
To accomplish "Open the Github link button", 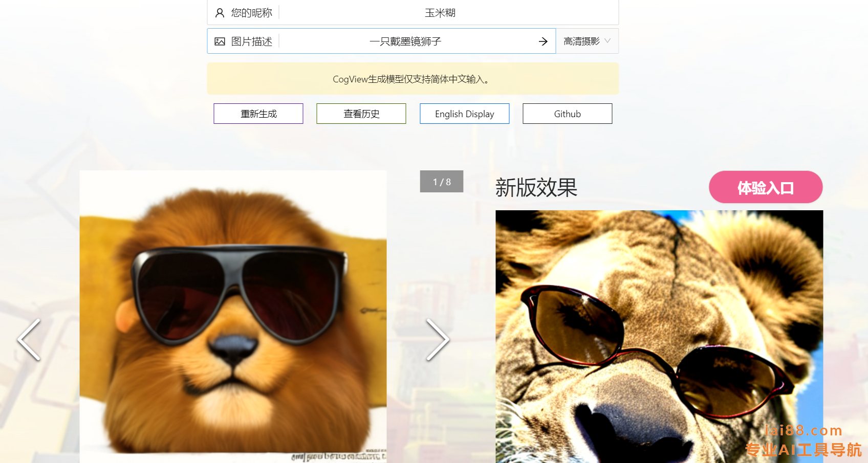I will pyautogui.click(x=568, y=114).
